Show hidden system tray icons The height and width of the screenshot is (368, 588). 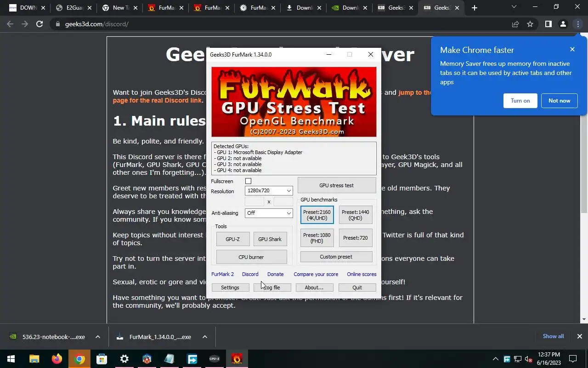[x=496, y=359]
